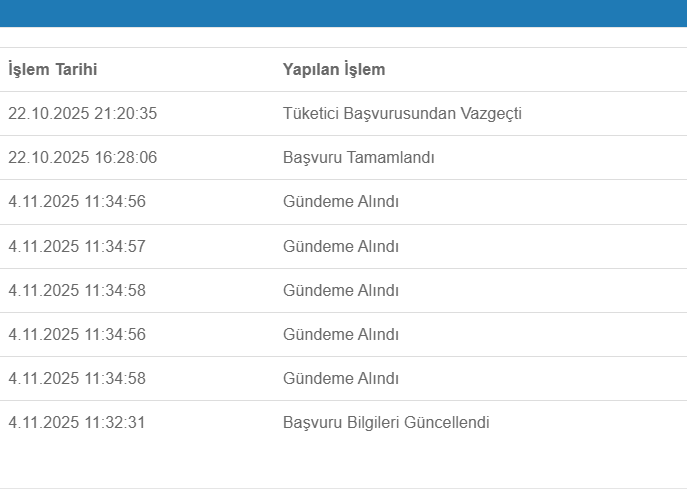Click the İşlem Tarihi column header
This screenshot has height=501, width=687.
pos(53,70)
